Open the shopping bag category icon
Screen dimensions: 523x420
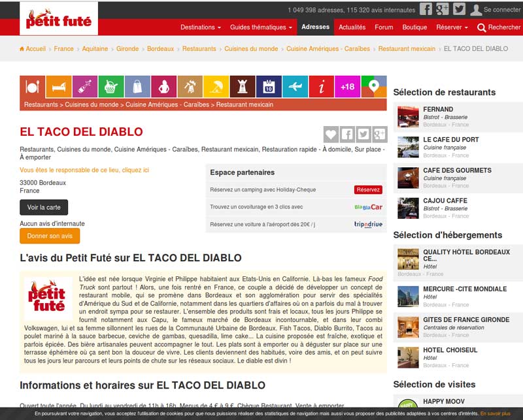coord(137,87)
